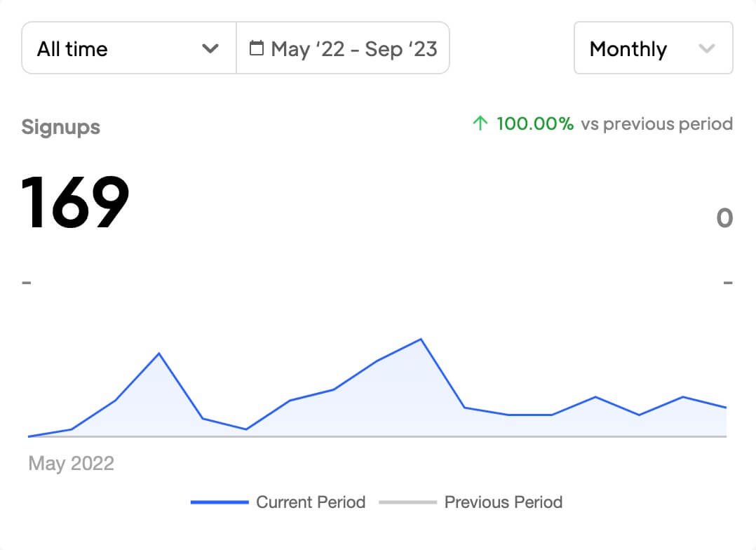Click the highest peak on the chart
Viewport: 756px width, 550px height.
click(x=421, y=340)
